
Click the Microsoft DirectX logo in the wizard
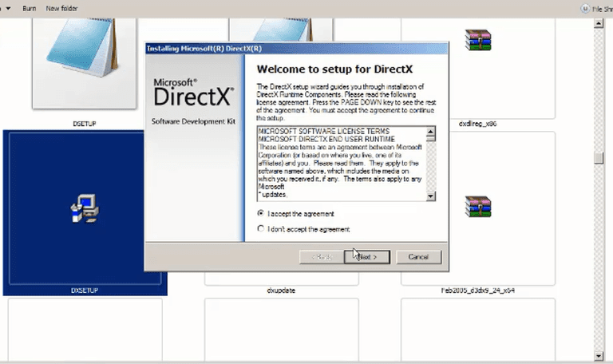(x=193, y=93)
